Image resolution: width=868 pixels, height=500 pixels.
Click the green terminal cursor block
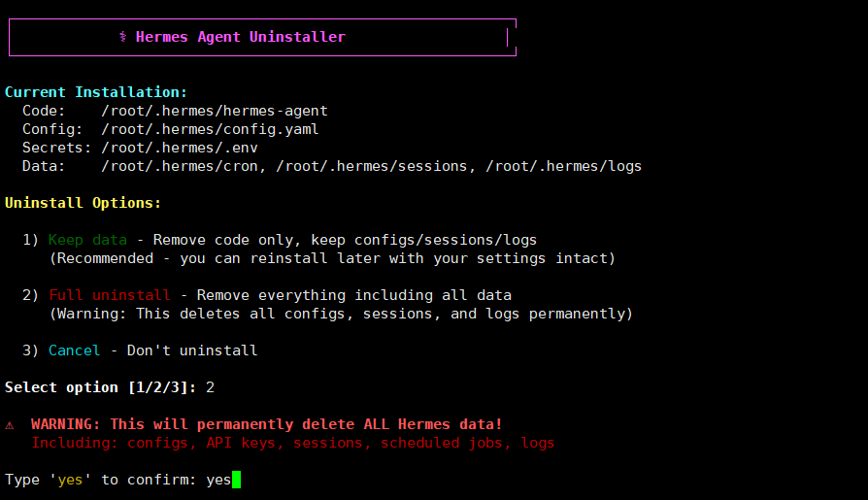[236, 480]
